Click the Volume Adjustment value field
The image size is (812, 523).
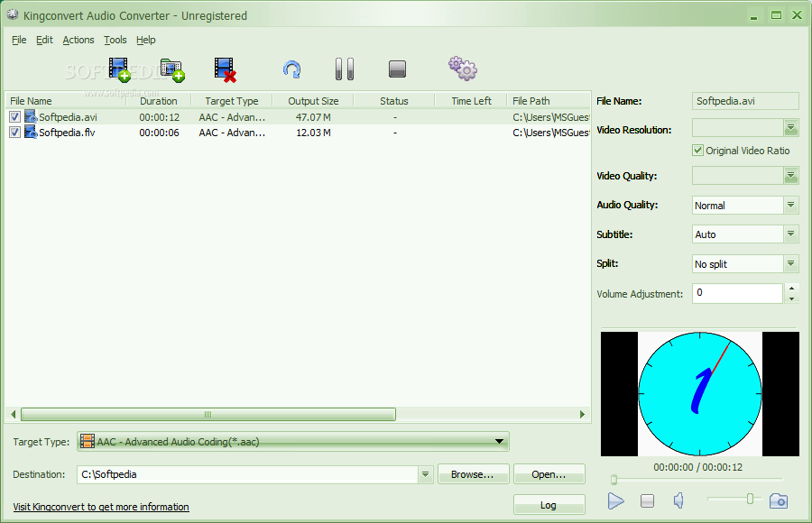coord(737,293)
